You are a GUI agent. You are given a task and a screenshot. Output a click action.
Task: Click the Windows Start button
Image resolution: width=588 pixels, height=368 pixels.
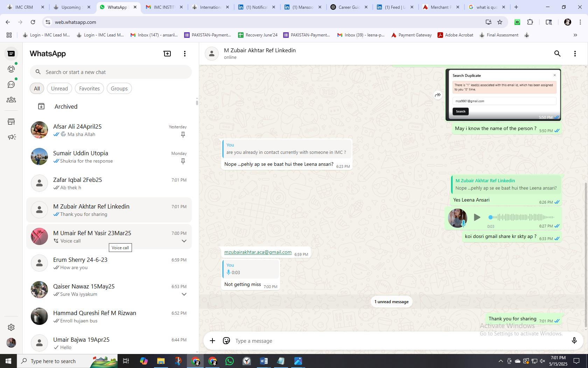pos(8,361)
